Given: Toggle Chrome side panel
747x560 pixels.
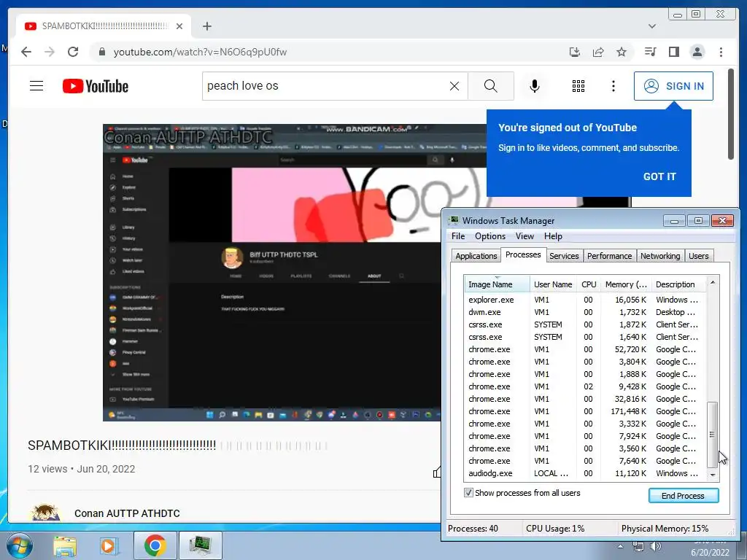Looking at the screenshot, I should click(673, 52).
